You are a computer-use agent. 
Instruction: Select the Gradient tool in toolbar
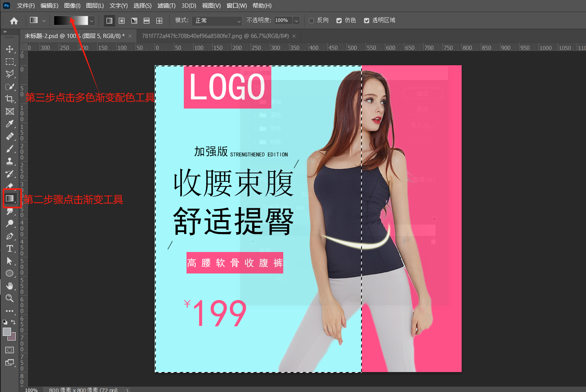(10, 198)
